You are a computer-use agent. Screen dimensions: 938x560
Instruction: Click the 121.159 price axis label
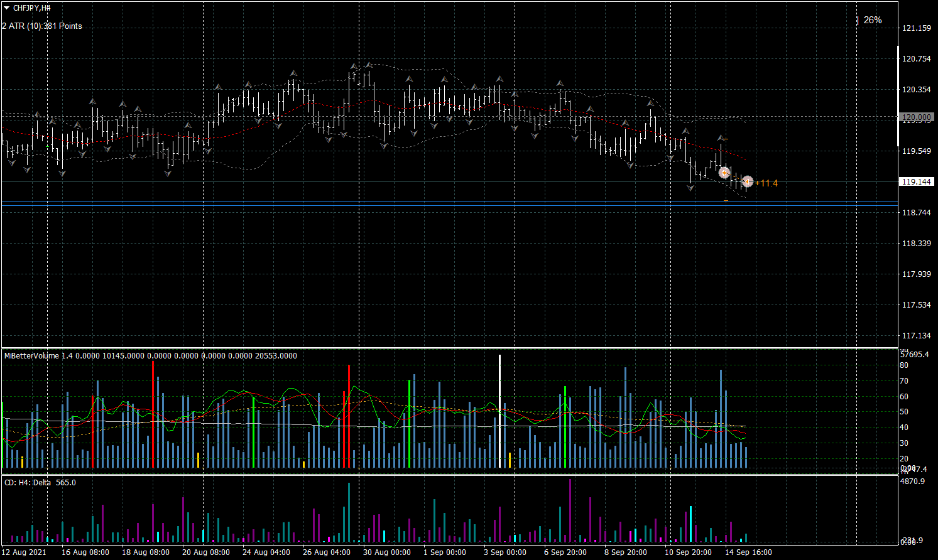point(916,28)
